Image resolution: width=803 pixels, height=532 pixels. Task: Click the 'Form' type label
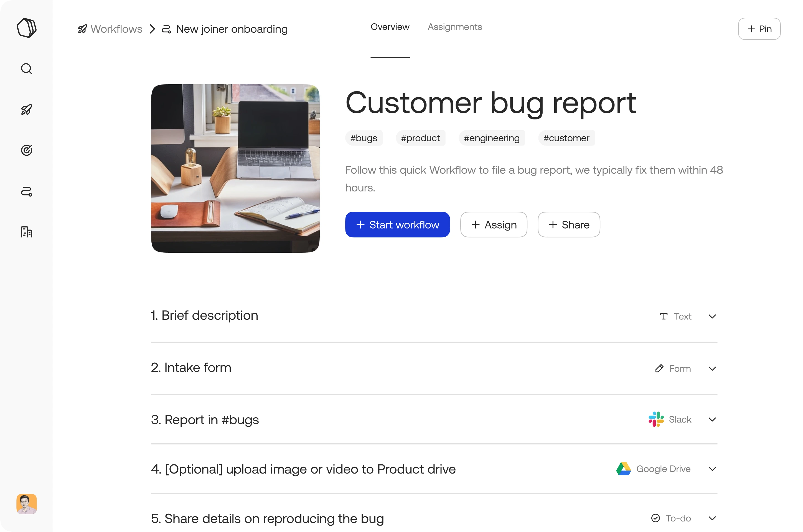680,369
